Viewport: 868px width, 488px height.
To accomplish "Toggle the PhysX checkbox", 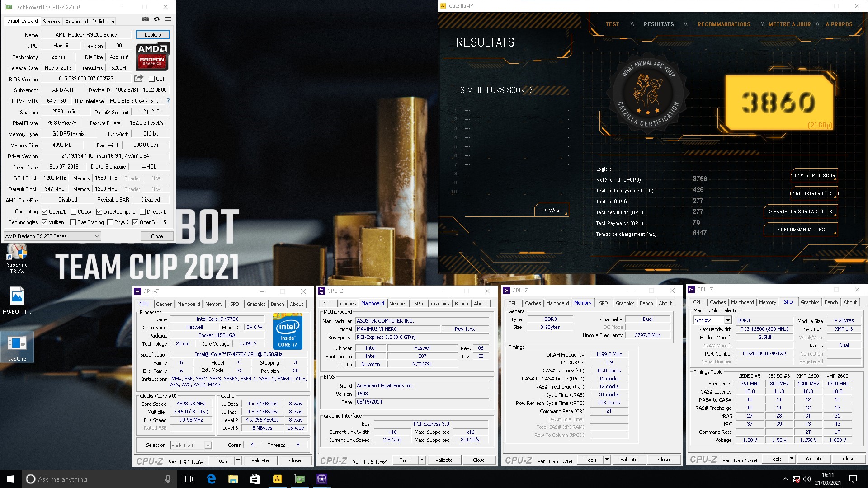I will (110, 222).
